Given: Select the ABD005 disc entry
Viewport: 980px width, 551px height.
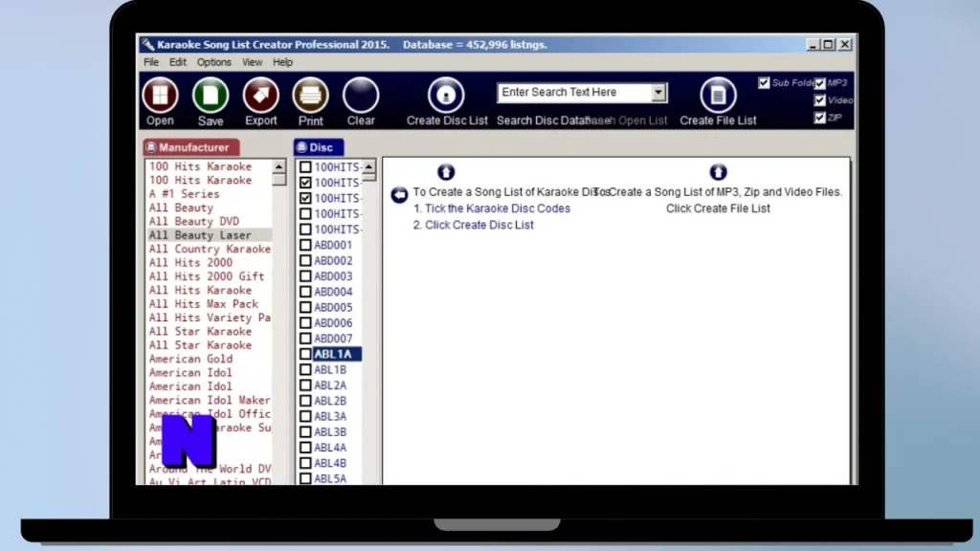Looking at the screenshot, I should [x=333, y=307].
